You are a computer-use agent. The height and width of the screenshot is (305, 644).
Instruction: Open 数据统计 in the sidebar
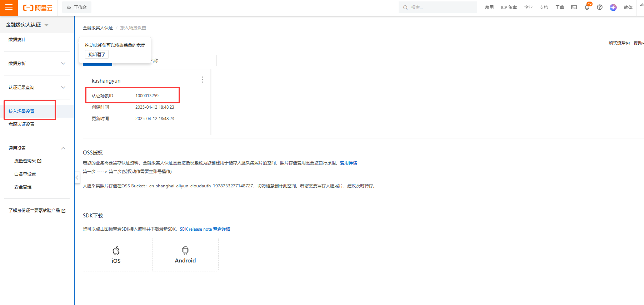pos(17,40)
